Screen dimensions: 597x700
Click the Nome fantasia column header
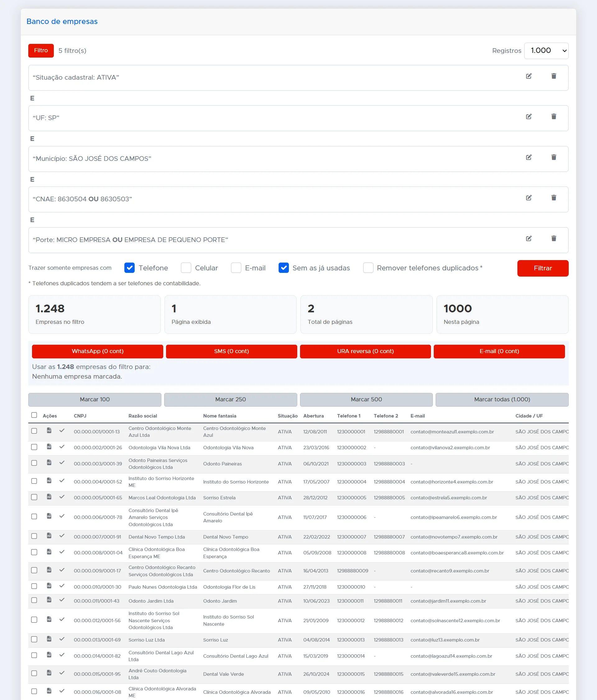(x=220, y=416)
